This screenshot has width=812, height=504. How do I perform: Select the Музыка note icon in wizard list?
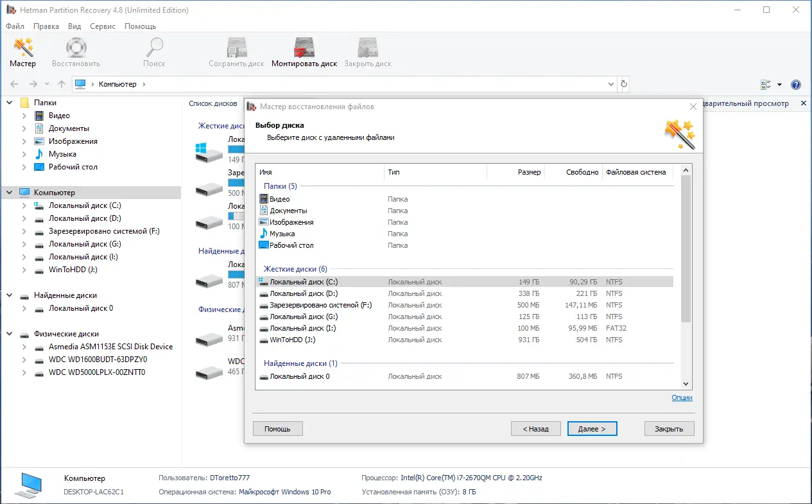coord(264,234)
